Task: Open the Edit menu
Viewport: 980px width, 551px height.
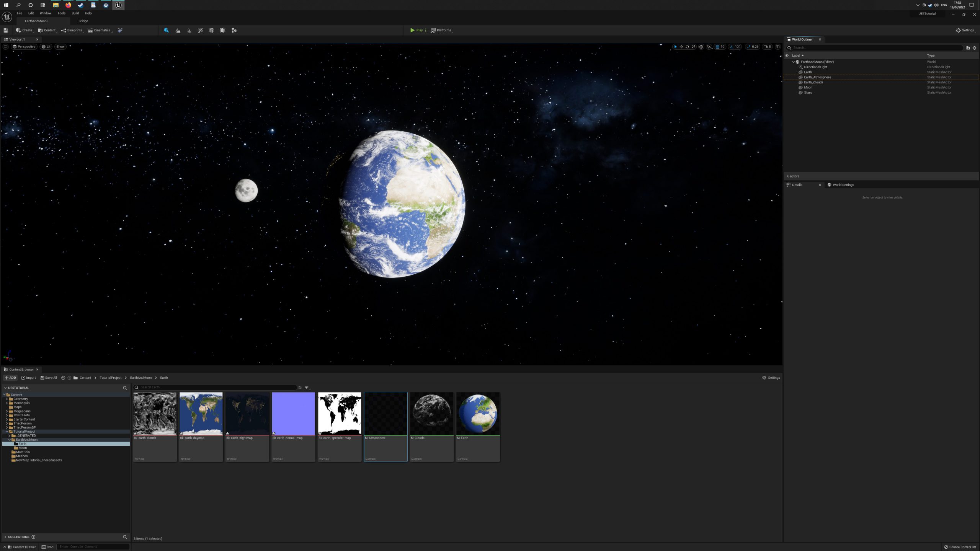Action: point(31,13)
